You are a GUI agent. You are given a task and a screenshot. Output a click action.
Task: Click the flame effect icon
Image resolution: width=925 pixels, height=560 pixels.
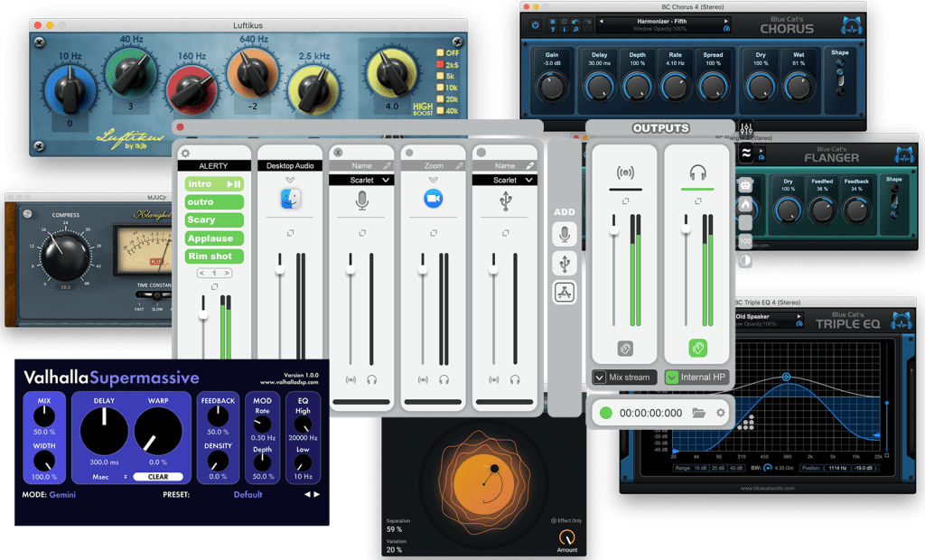pos(745,205)
